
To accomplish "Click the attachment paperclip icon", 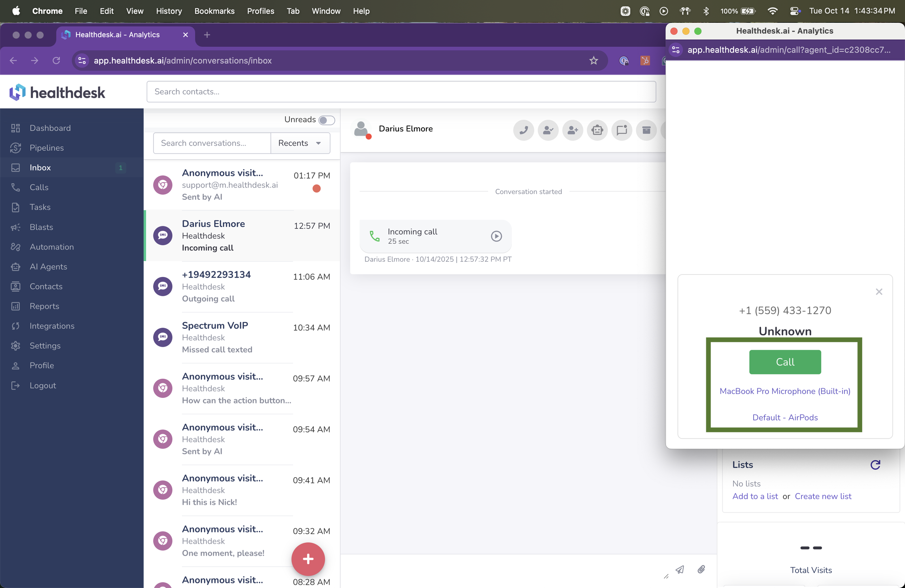I will 701,569.
